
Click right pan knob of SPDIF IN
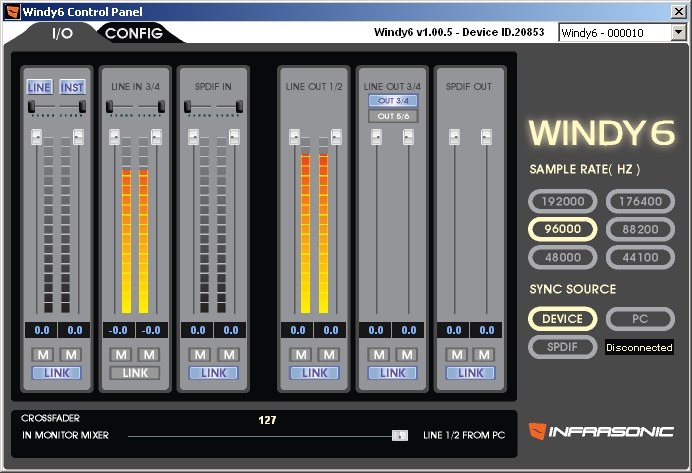(239, 106)
